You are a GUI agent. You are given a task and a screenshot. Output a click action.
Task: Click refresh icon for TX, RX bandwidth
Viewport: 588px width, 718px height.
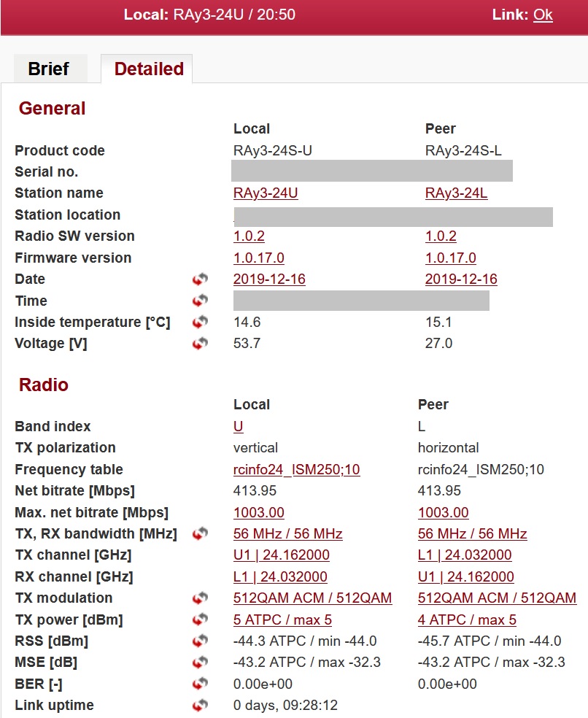tap(200, 534)
